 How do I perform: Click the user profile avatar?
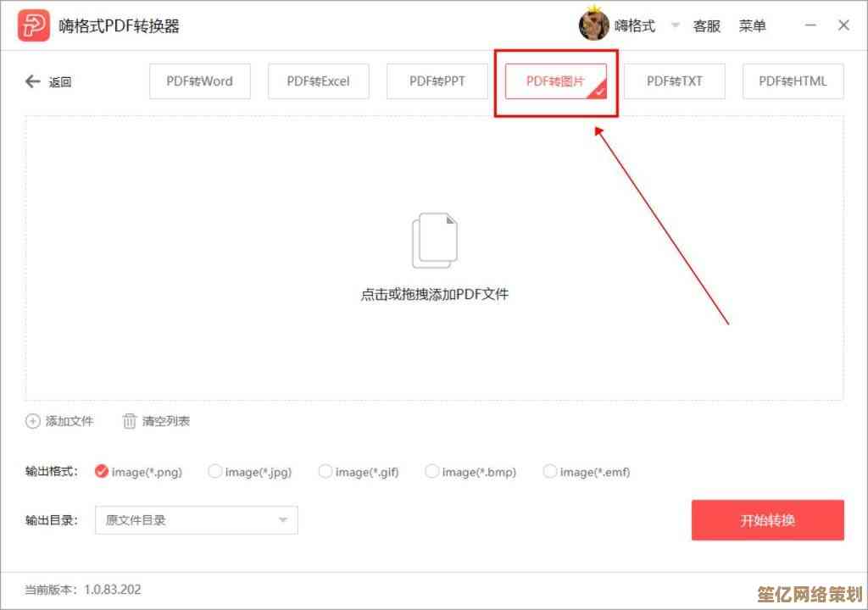[x=593, y=25]
